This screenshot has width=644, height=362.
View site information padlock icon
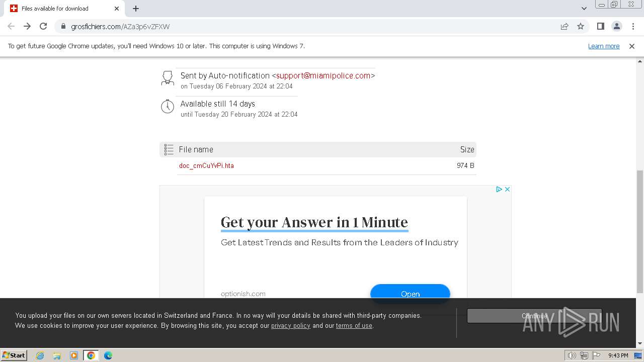click(63, 26)
